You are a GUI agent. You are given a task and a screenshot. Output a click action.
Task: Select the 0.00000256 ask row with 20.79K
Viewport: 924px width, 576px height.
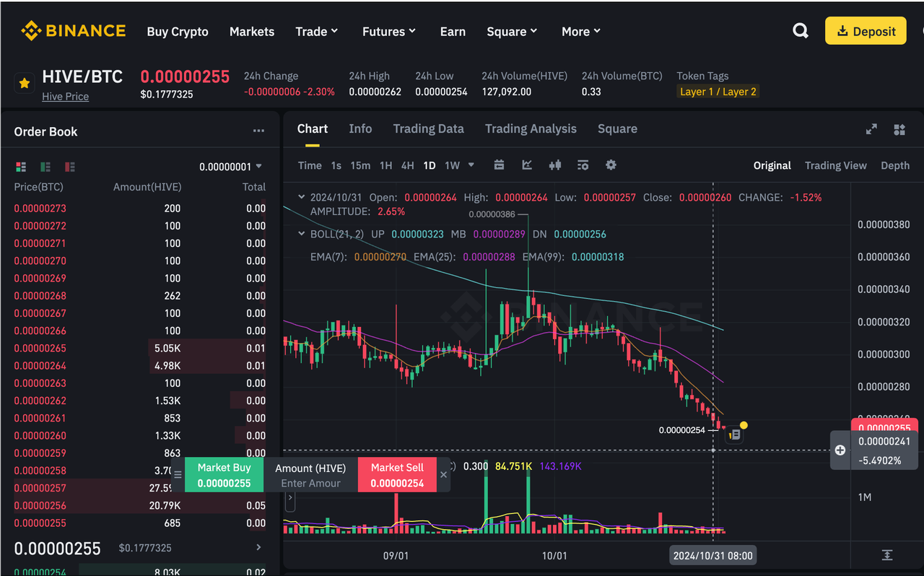(139, 505)
